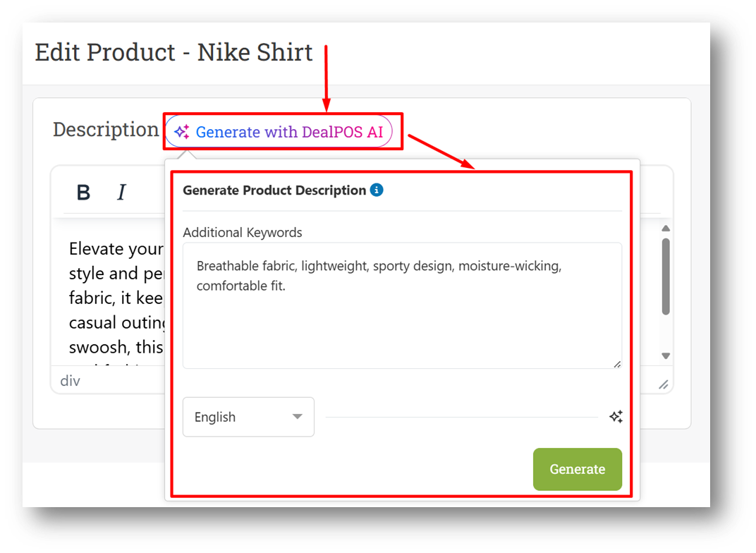Toggle italic formatting in description editor
The image size is (756, 553).
coord(121,192)
